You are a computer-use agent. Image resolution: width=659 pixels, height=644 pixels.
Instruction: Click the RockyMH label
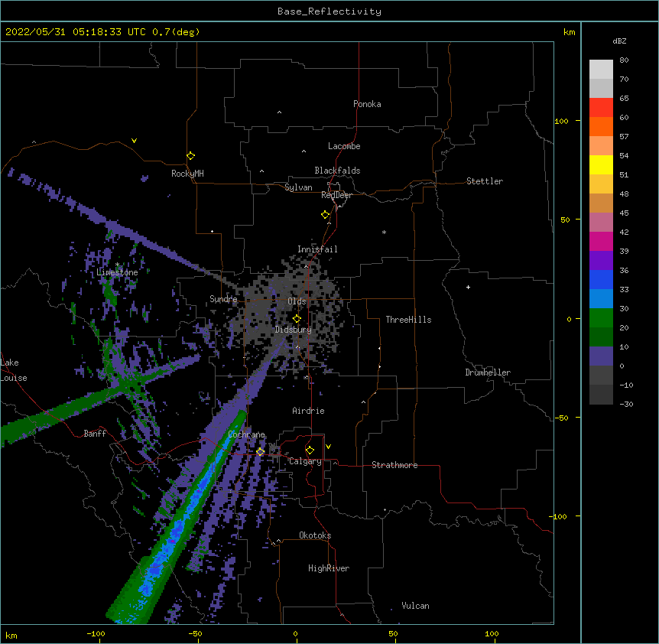[187, 174]
